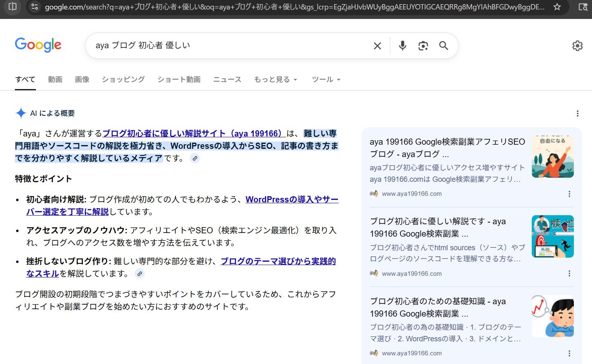
Task: Open the AI overview three-dot menu
Action: [x=578, y=113]
